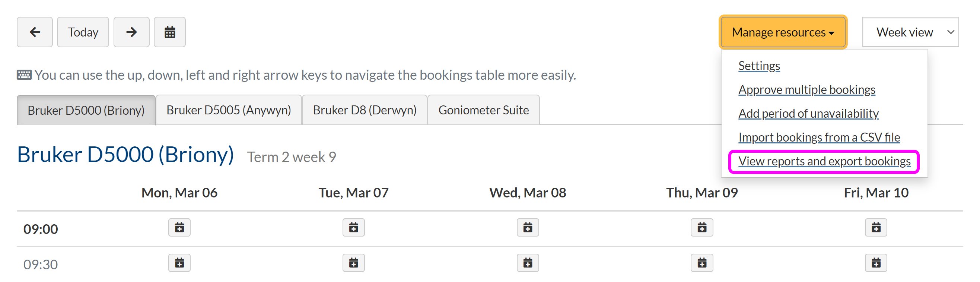
Task: Open the Goniometer Suite tab
Action: point(483,110)
